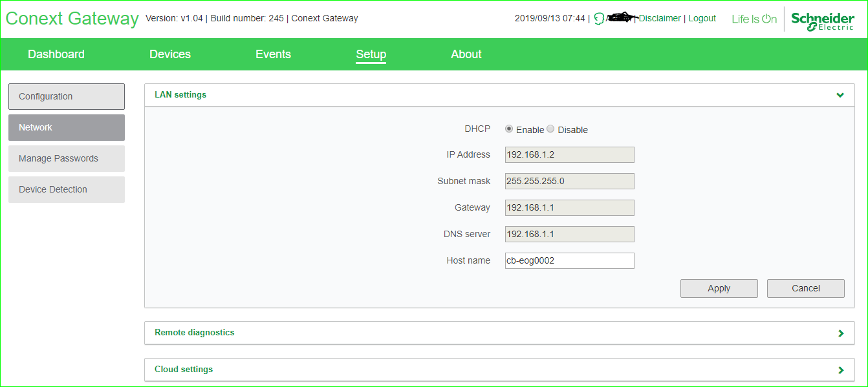Click the DNS server field
This screenshot has height=387, width=868.
tap(570, 234)
